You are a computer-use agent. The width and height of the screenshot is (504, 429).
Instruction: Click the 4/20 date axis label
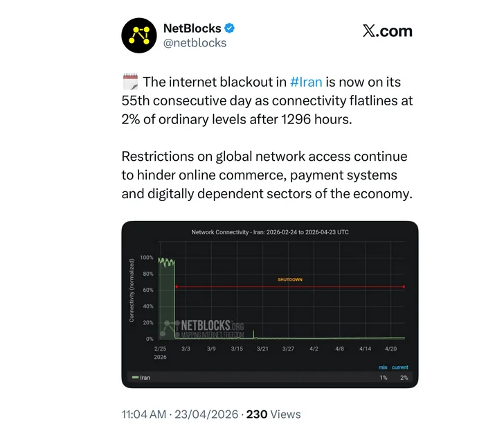391,349
